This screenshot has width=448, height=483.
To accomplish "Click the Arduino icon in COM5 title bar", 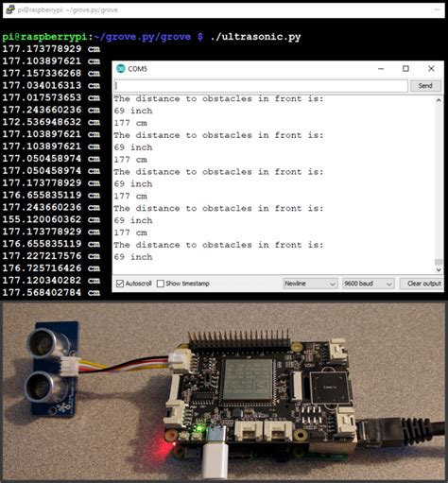I will click(x=121, y=68).
